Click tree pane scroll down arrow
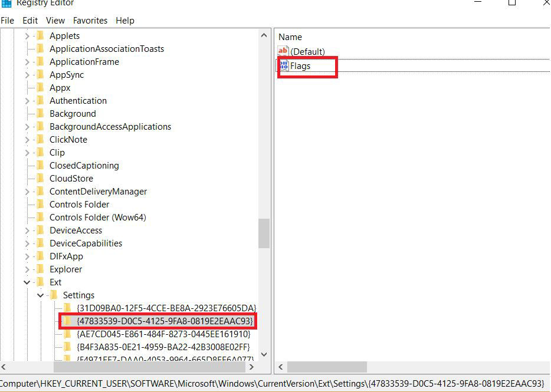The image size is (551, 392). [x=264, y=354]
